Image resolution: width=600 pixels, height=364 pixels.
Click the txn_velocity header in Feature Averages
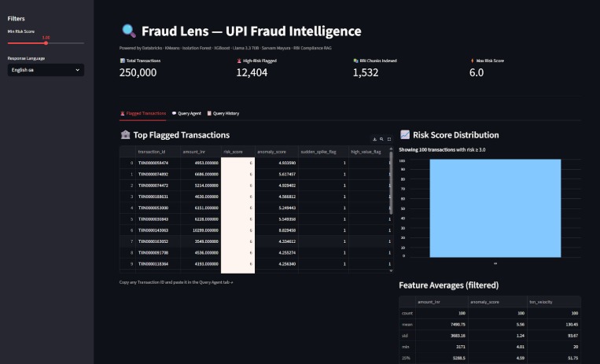point(554,302)
